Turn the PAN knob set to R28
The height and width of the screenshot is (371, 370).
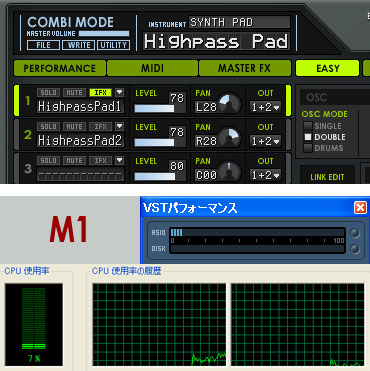coord(230,138)
